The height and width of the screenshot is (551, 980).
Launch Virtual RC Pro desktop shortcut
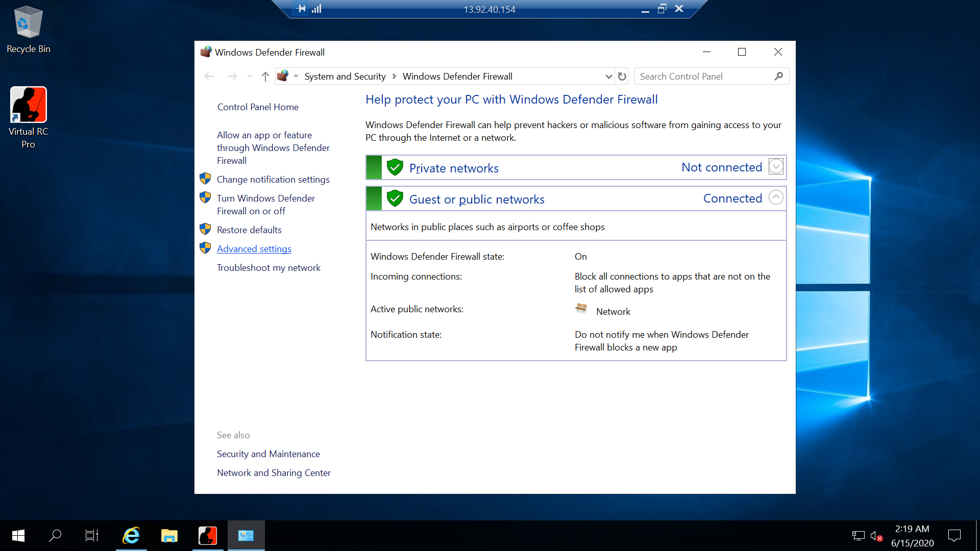coord(28,117)
